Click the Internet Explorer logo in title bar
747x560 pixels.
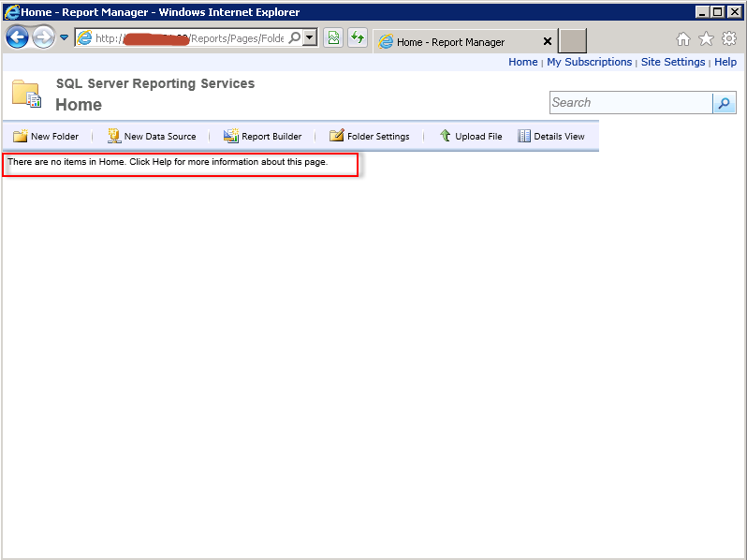pyautogui.click(x=12, y=12)
